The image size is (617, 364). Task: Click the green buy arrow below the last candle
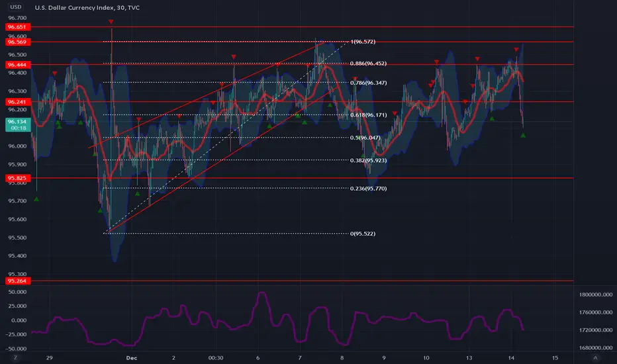pos(523,136)
